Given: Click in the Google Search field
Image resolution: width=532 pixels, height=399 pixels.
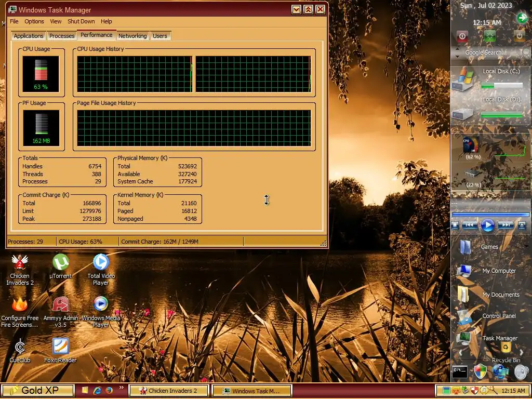Looking at the screenshot, I should tap(486, 52).
